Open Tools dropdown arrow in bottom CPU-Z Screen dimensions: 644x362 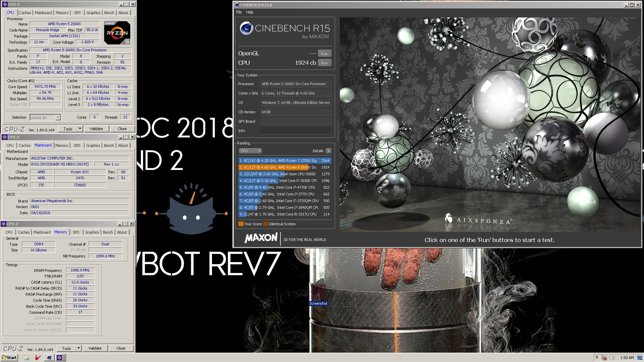[78, 348]
